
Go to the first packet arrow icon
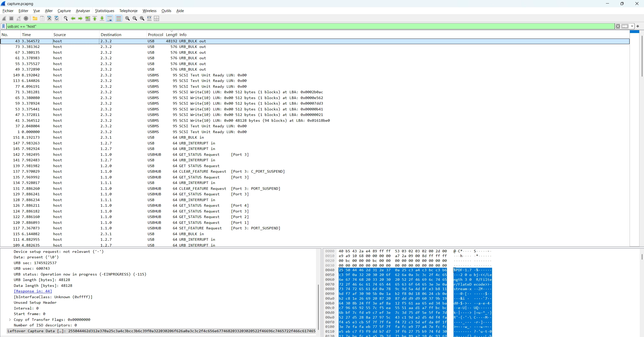[95, 18]
